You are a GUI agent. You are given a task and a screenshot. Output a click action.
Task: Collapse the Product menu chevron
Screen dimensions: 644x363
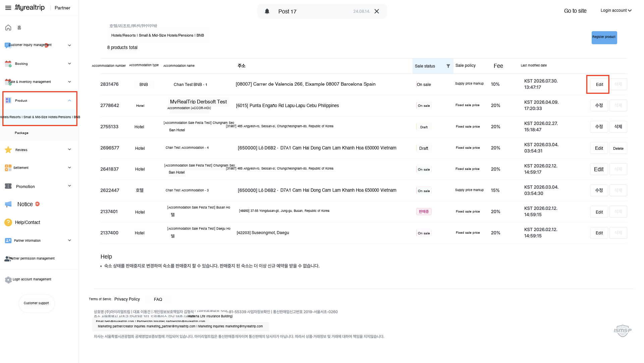tap(69, 100)
